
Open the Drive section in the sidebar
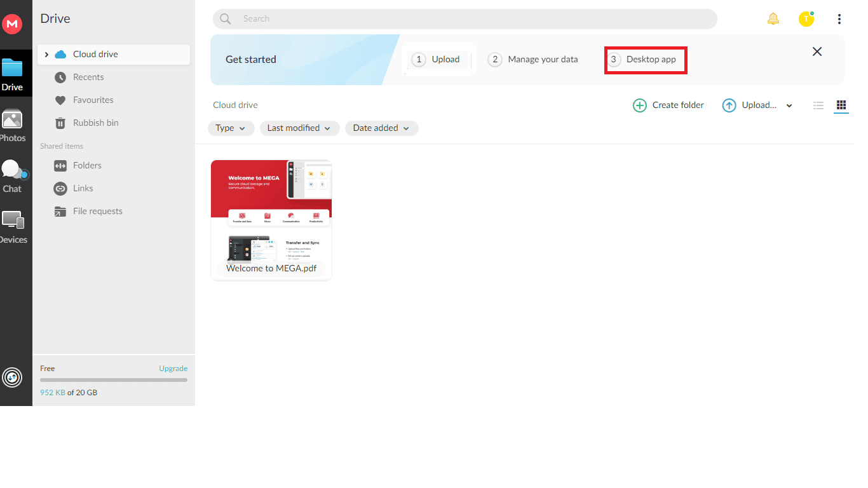click(x=12, y=74)
